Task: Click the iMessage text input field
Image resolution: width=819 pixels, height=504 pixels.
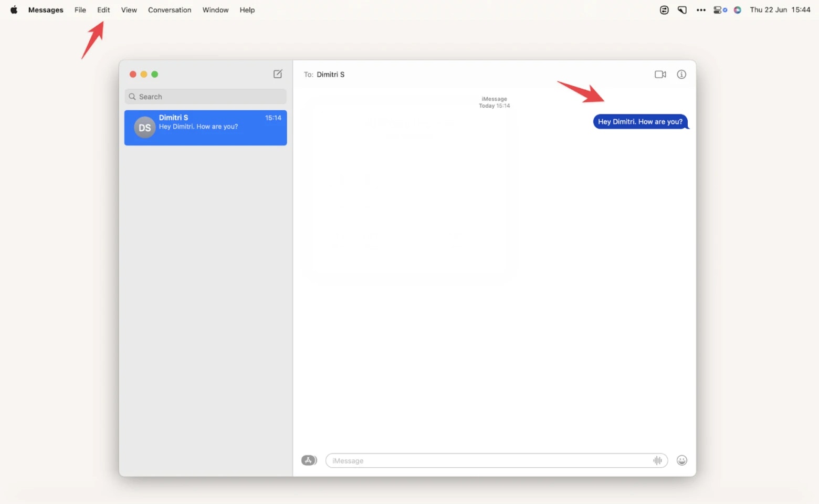Action: coord(497,460)
